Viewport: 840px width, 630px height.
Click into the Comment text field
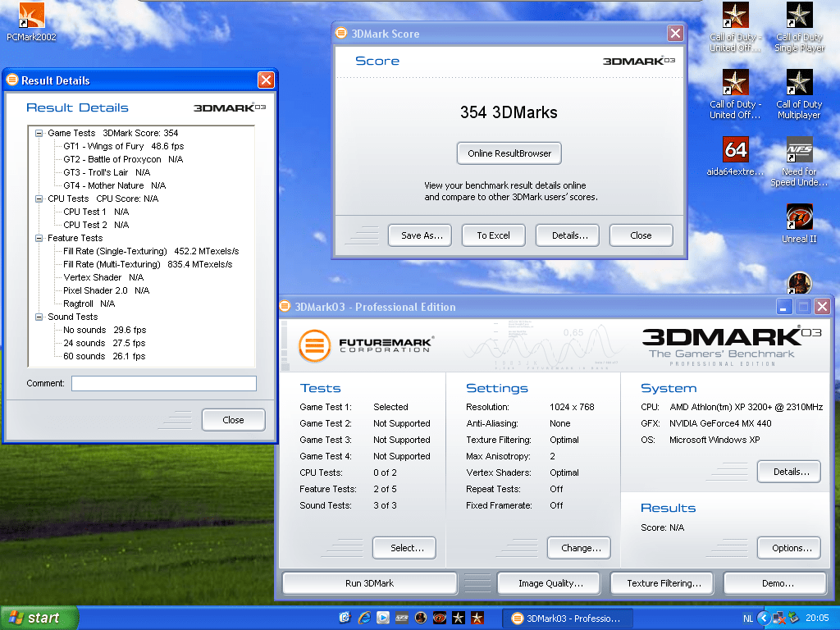tap(164, 383)
